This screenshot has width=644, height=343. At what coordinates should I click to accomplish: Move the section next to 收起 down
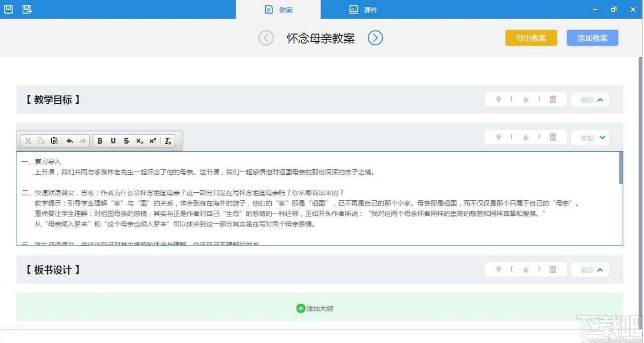point(498,137)
